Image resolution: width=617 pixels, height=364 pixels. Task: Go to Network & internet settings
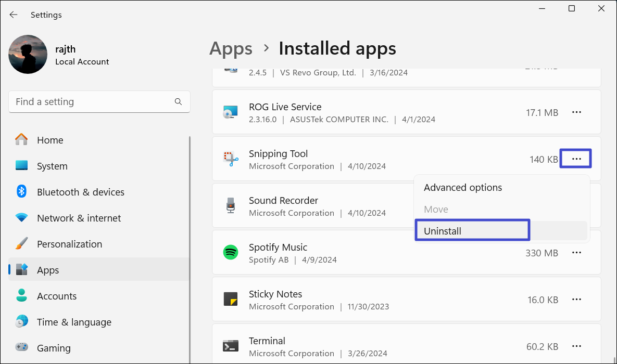pyautogui.click(x=79, y=218)
